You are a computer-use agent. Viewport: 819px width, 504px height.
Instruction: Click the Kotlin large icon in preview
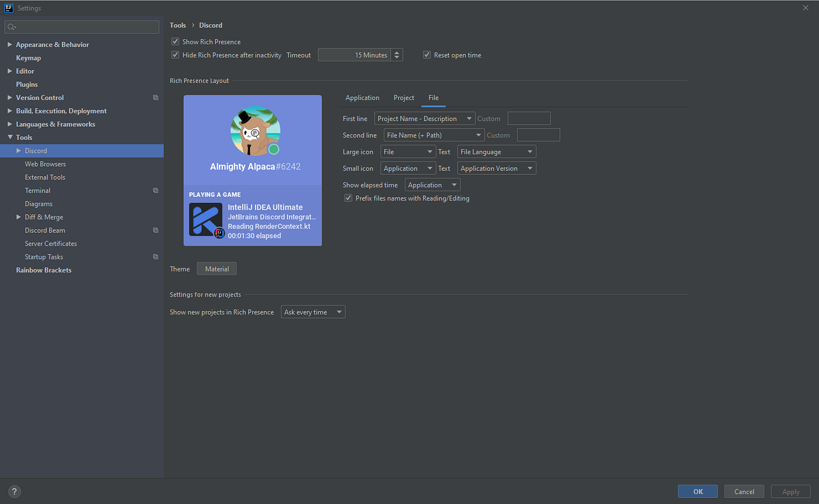205,219
